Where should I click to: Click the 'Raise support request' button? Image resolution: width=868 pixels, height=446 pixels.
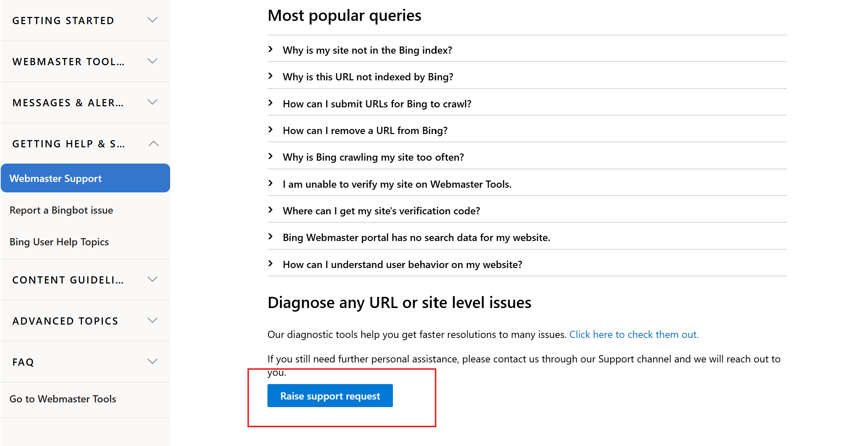pos(330,395)
